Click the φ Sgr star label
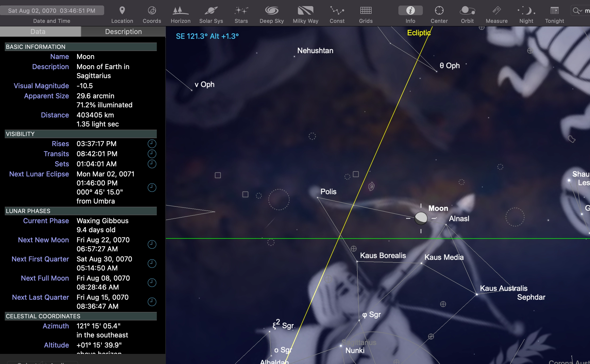 (372, 315)
